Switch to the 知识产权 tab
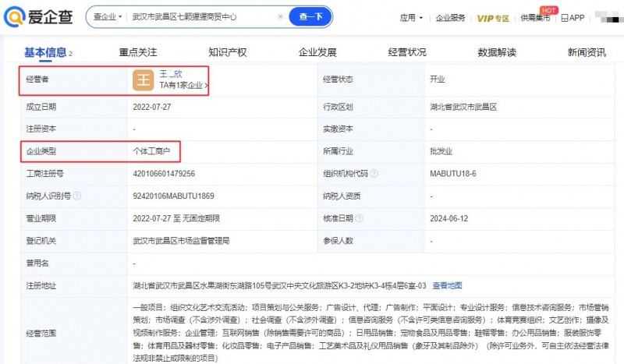The width and height of the screenshot is (624, 364). tap(227, 52)
